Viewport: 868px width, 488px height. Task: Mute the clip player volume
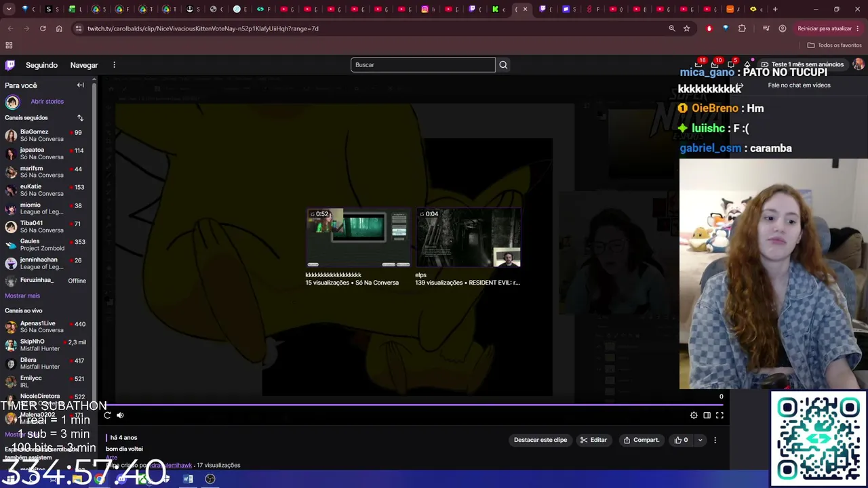[120, 415]
